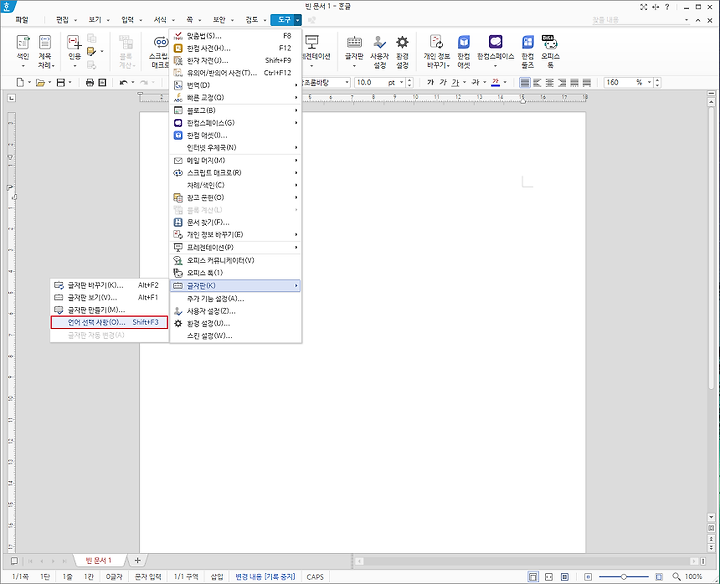The width and height of the screenshot is (720, 584).
Task: Click the Print preview toolbar icon
Action: click(x=102, y=83)
